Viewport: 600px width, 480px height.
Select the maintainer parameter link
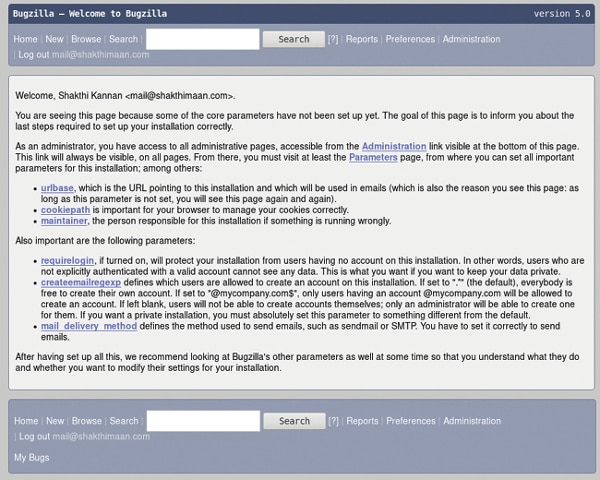point(65,222)
